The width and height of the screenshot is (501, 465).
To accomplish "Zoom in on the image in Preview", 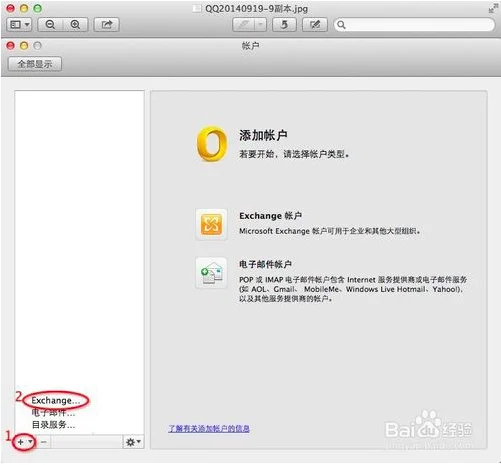I will (75, 25).
